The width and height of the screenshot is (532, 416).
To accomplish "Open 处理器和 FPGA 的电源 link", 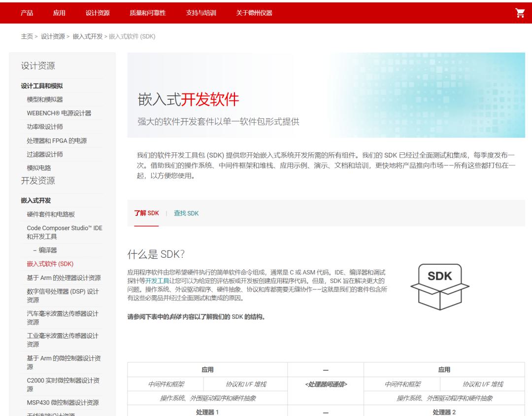I will pos(57,140).
